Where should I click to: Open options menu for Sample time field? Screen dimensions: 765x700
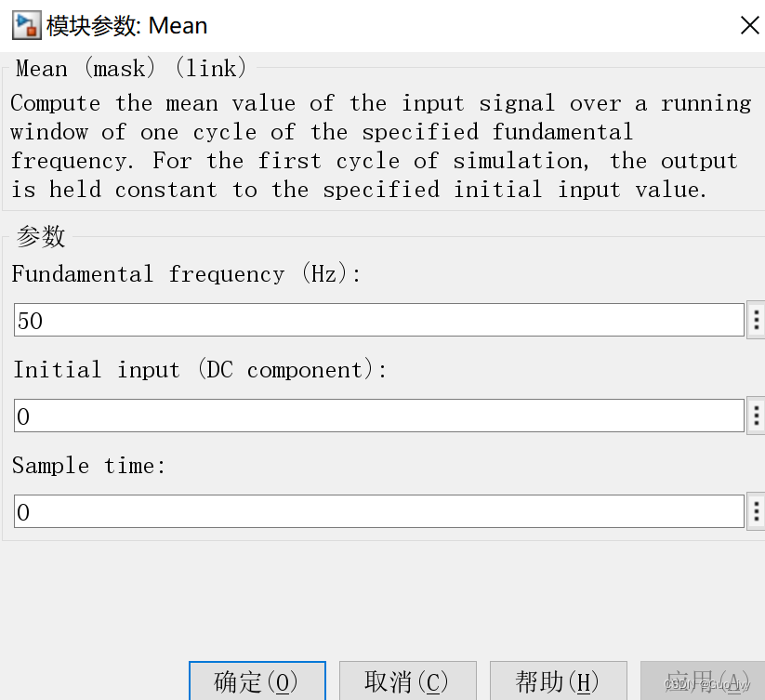pos(757,511)
